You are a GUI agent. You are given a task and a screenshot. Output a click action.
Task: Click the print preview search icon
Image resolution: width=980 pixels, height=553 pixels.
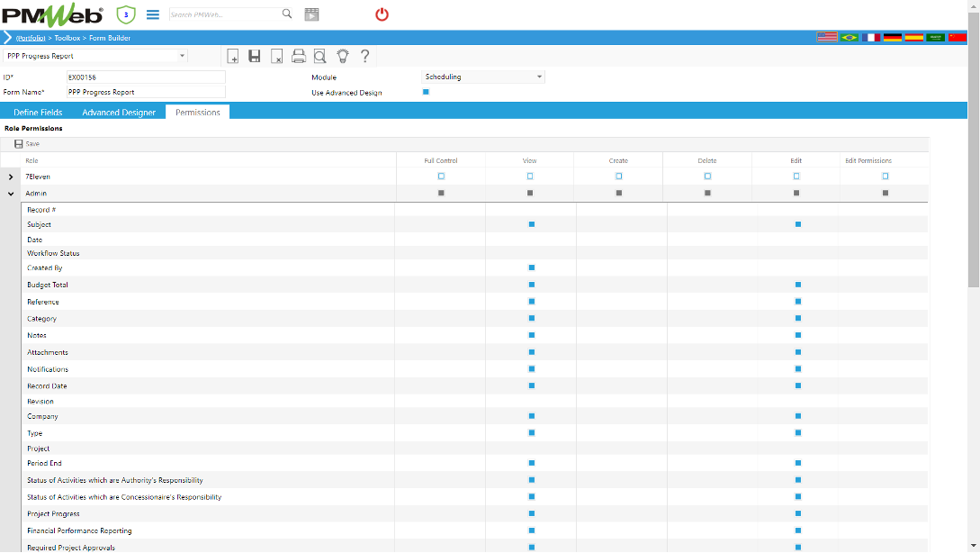320,57
